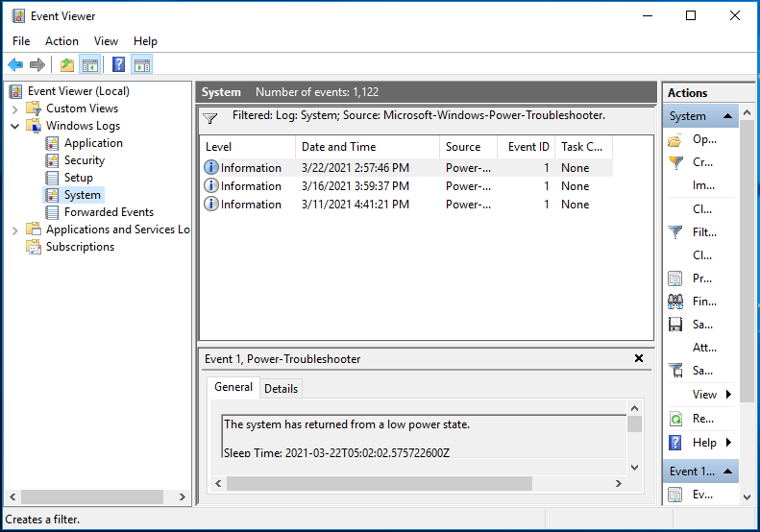This screenshot has width=760, height=532.
Task: Click the Find binoculars icon in Actions
Action: click(675, 302)
